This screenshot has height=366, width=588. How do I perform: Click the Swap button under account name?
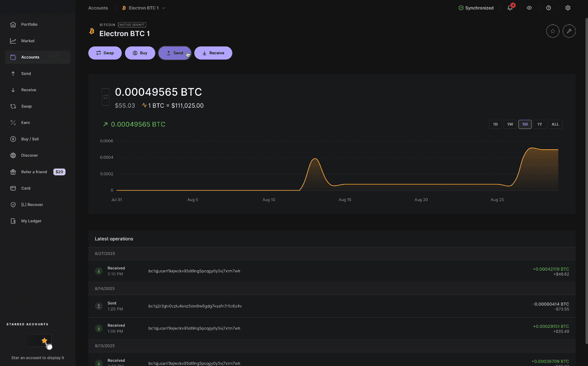click(105, 53)
